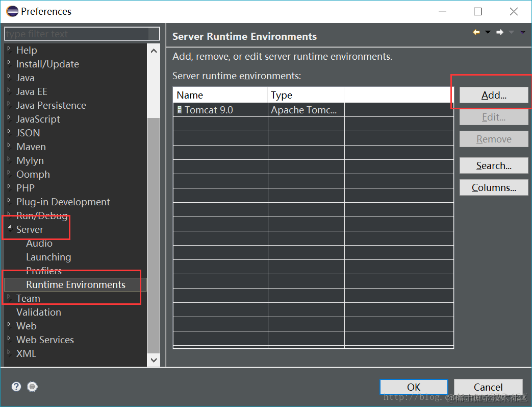Viewport: 532px width, 407px height.
Task: Open the back history dropdown arrow
Action: [488, 32]
